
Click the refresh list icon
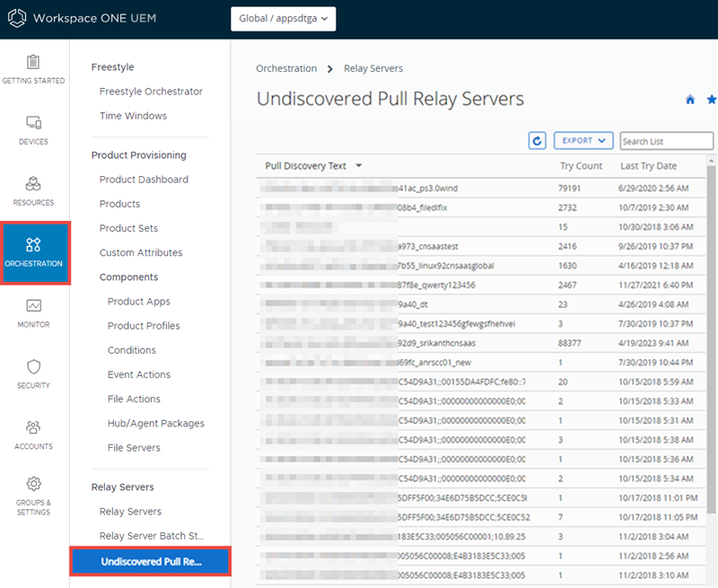(537, 141)
